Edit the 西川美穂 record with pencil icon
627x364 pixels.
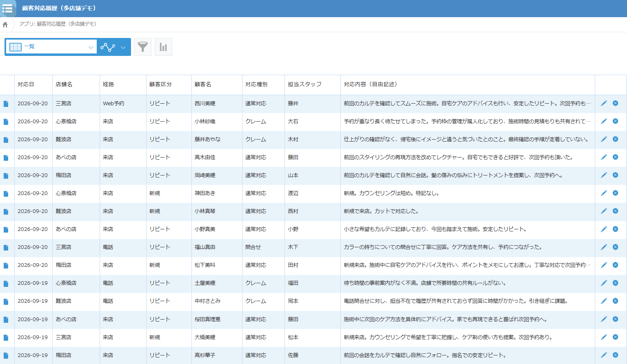pyautogui.click(x=604, y=103)
